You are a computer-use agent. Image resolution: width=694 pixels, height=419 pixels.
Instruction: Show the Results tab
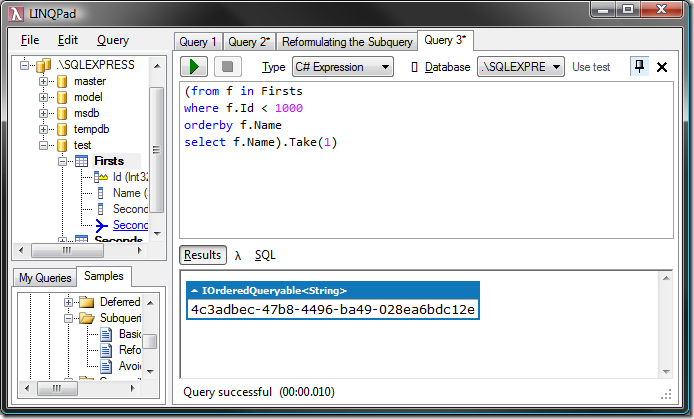pos(203,255)
